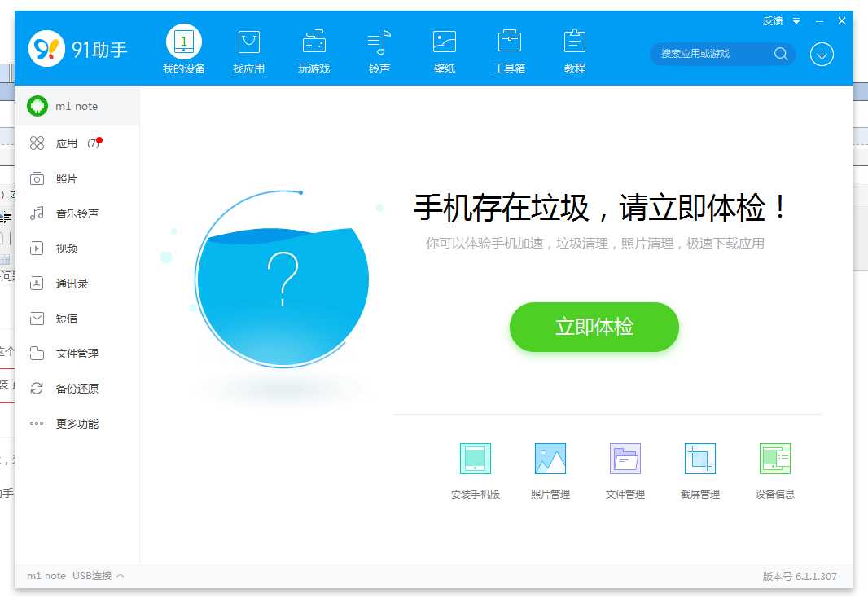Click the 反馈 feedback link

[773, 21]
